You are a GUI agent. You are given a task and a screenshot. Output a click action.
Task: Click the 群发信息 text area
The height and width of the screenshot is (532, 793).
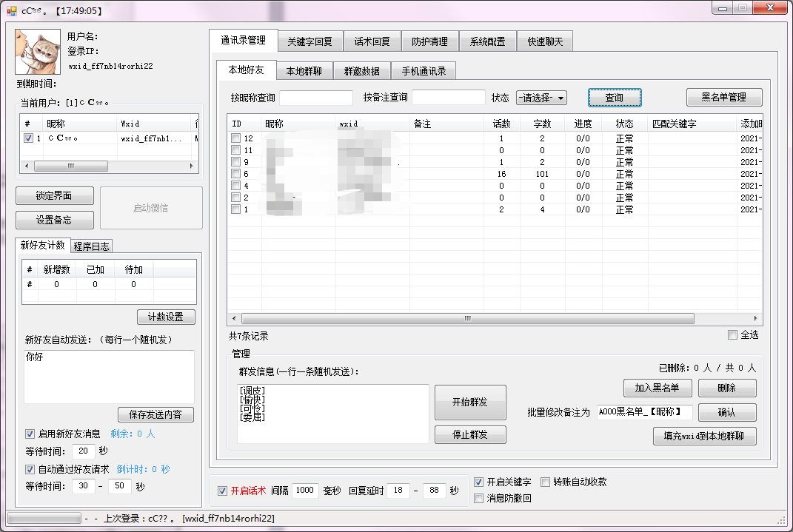[x=332, y=414]
